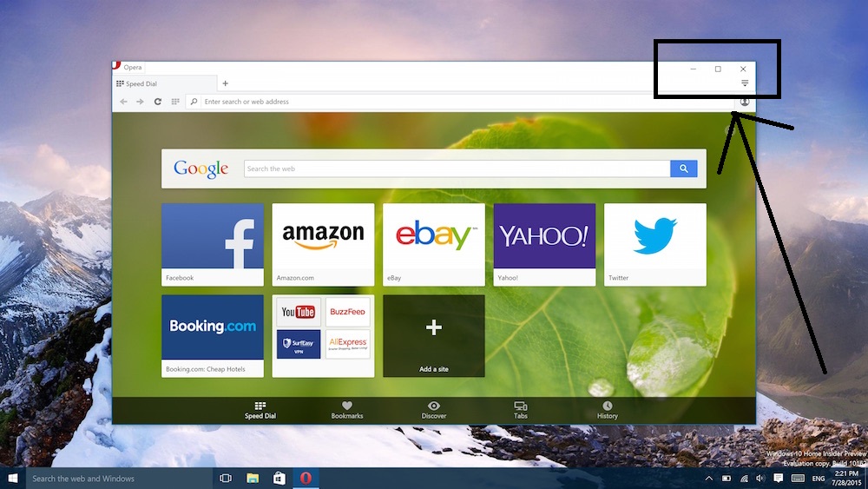Open Speed Dial grid icon in toolbar
The image size is (868, 489).
click(x=175, y=102)
